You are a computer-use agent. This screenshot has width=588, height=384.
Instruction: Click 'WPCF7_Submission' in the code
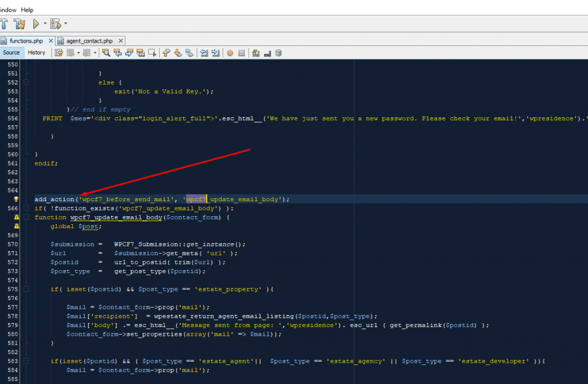(x=146, y=244)
